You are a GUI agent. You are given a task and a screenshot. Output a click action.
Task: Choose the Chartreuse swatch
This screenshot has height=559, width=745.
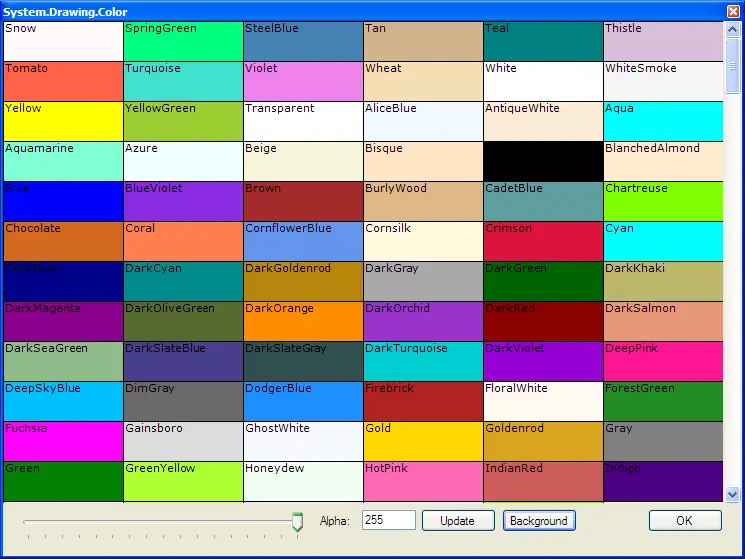663,201
